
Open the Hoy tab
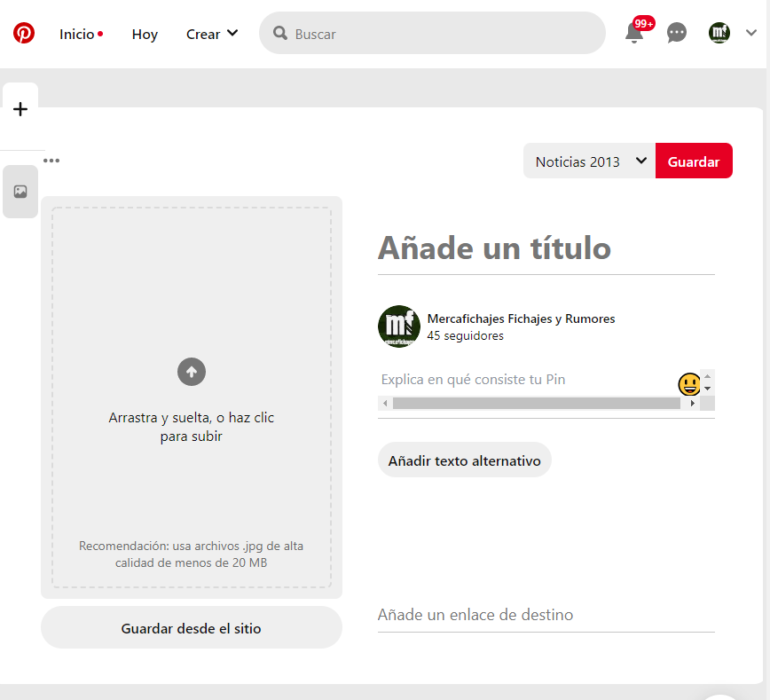(145, 34)
